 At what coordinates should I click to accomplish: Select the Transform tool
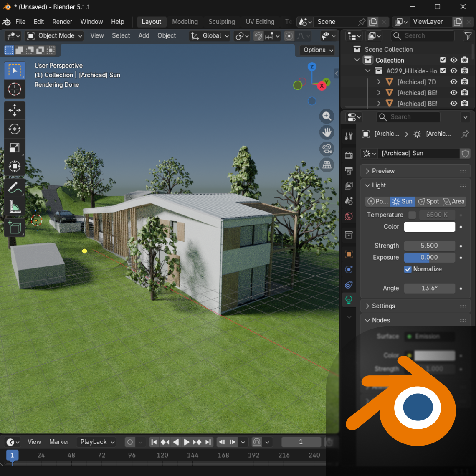14,166
